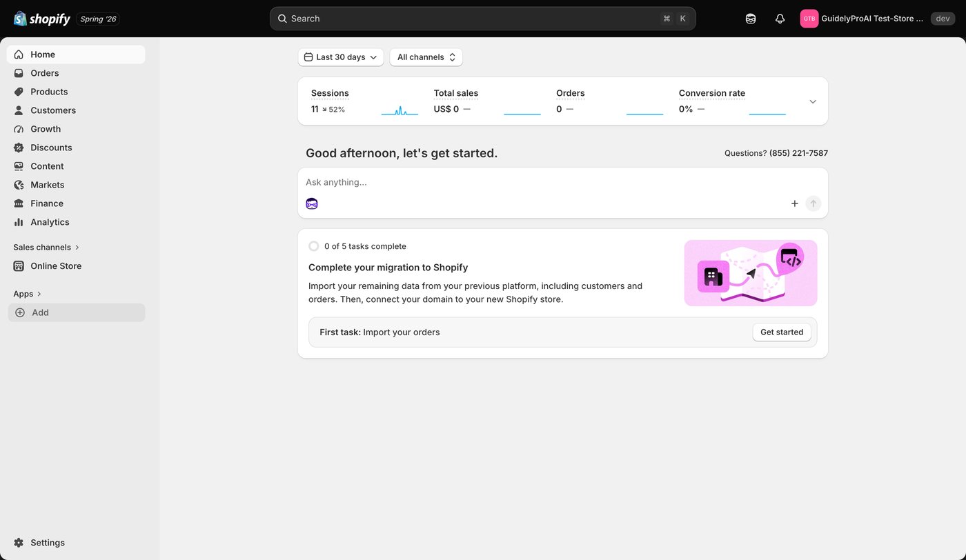Click the Total sales metric label
The height and width of the screenshot is (560, 966).
[456, 93]
